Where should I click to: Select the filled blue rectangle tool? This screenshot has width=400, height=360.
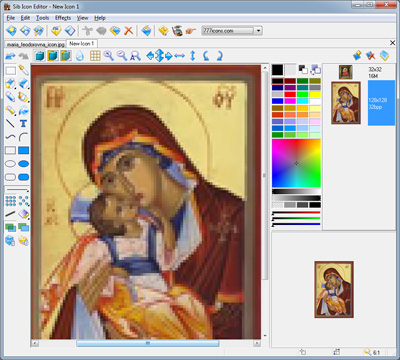pyautogui.click(x=23, y=150)
